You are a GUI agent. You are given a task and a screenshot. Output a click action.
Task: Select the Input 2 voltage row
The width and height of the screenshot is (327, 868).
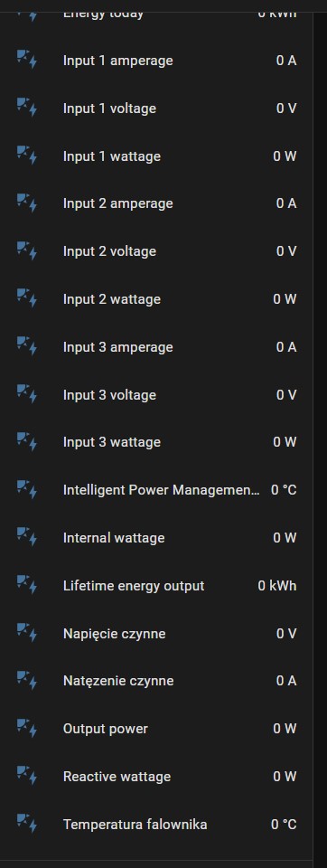pos(156,251)
